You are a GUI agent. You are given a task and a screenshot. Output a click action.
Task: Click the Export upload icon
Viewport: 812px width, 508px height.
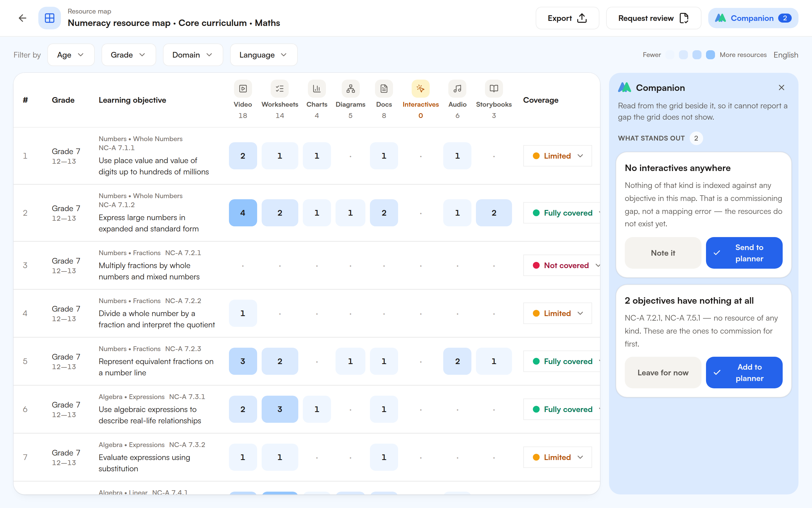click(582, 18)
